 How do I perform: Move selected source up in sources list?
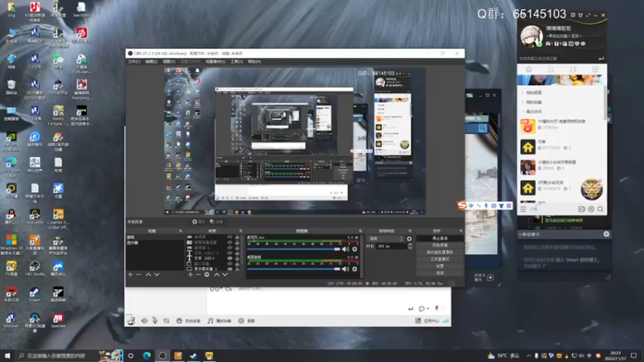(x=217, y=274)
